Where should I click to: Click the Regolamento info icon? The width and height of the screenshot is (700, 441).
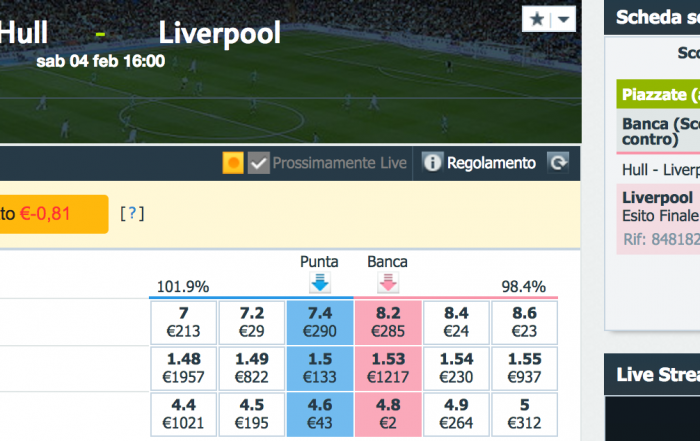[432, 163]
